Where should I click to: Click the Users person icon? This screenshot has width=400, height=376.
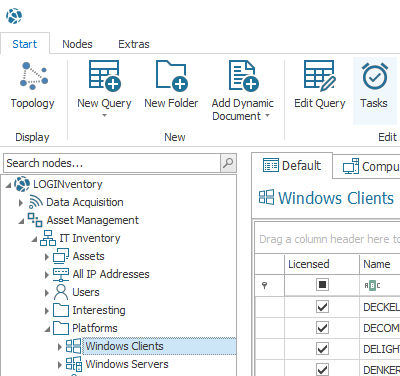61,292
